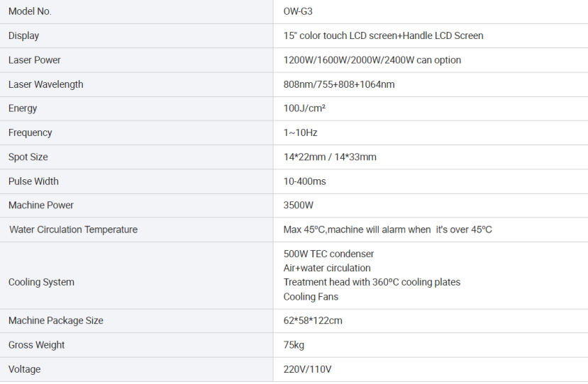Click the Laser Power label
Viewport: 588px width, 384px height.
(x=34, y=60)
